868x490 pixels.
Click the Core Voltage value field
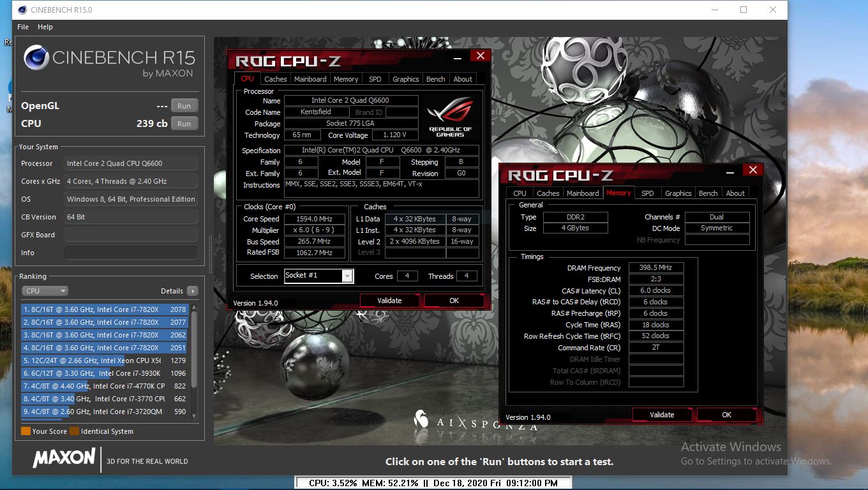394,135
